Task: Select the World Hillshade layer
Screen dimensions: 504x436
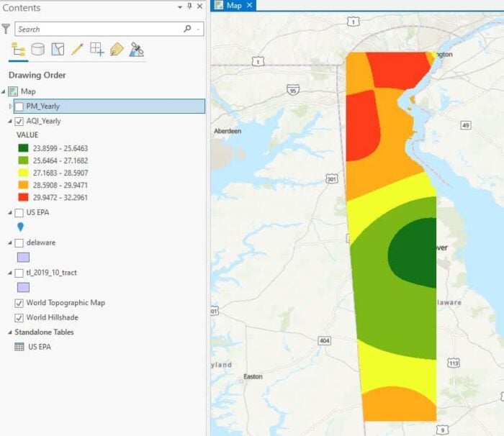Action: (52, 317)
